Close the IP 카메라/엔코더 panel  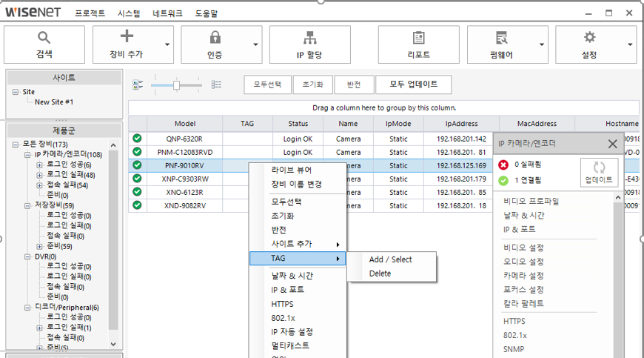[612, 144]
